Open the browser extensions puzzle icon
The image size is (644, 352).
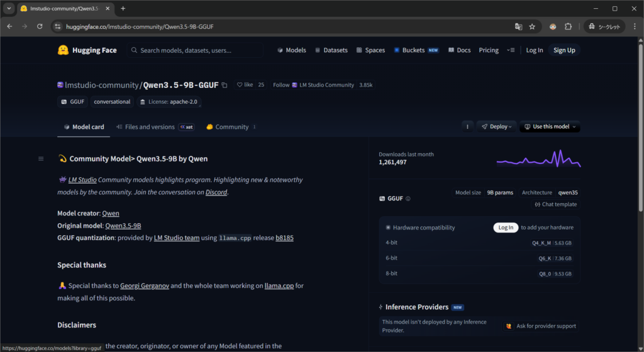coord(568,26)
